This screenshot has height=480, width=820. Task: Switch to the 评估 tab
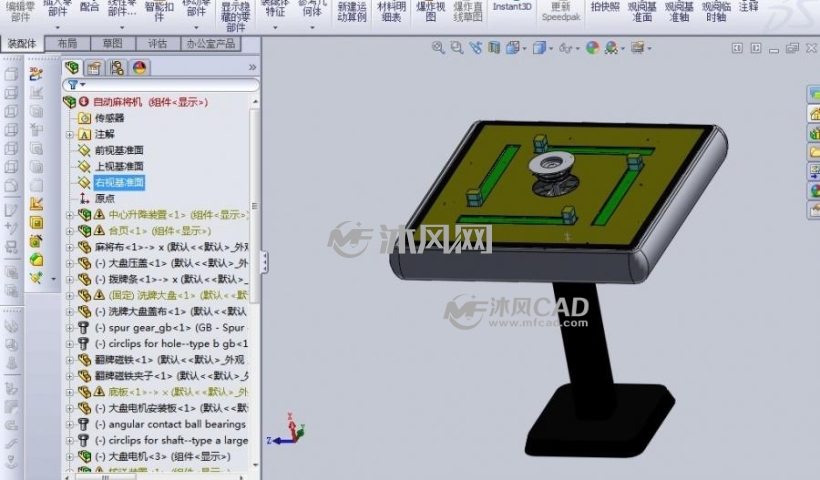(x=157, y=43)
